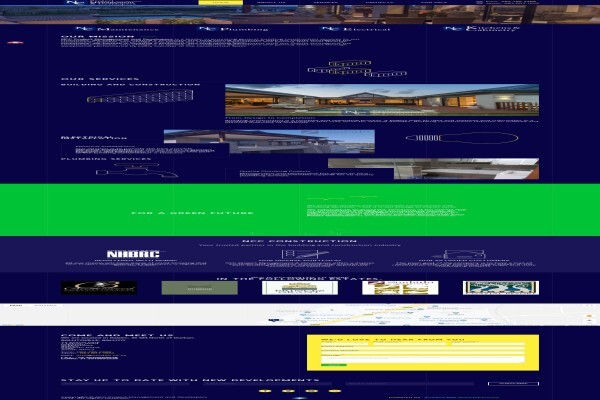Select the yellow Home navigation tab
Image resolution: width=600 pixels, height=400 pixels.
point(220,2)
